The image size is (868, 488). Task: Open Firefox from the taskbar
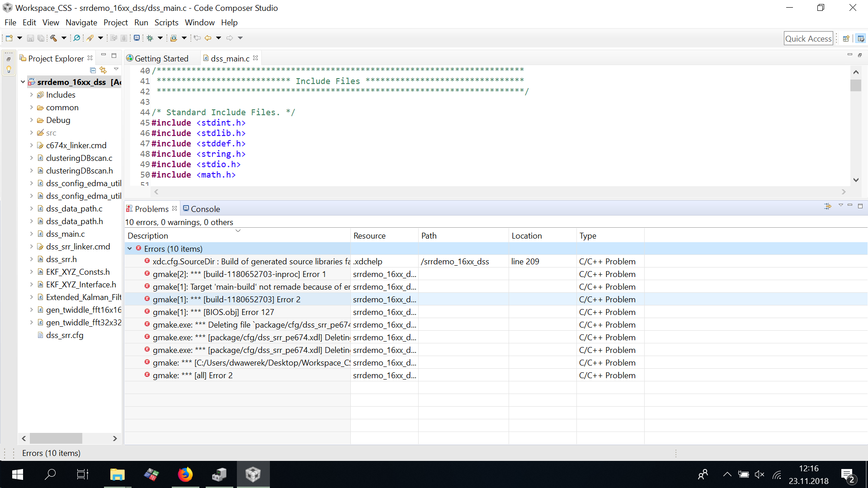point(185,474)
